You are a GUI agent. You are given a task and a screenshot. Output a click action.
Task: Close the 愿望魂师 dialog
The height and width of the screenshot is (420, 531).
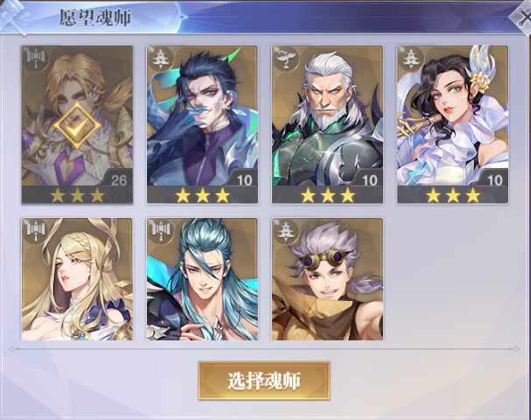[x=522, y=17]
